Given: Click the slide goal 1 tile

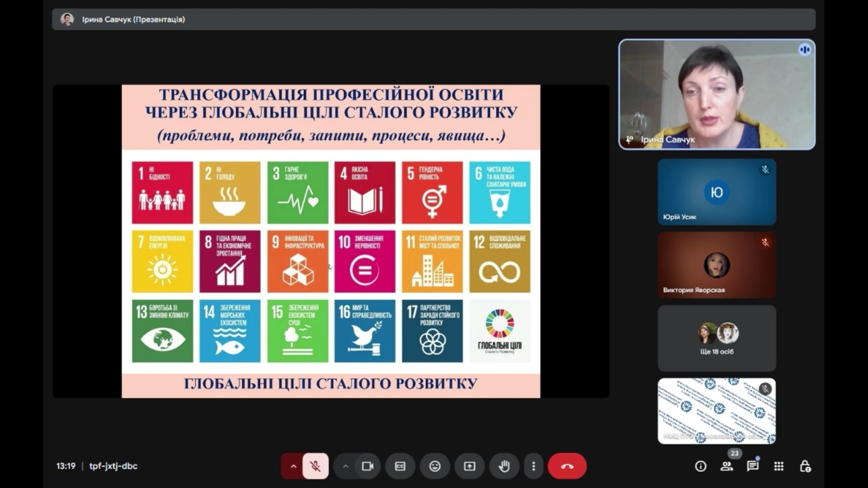Looking at the screenshot, I should coord(163,193).
